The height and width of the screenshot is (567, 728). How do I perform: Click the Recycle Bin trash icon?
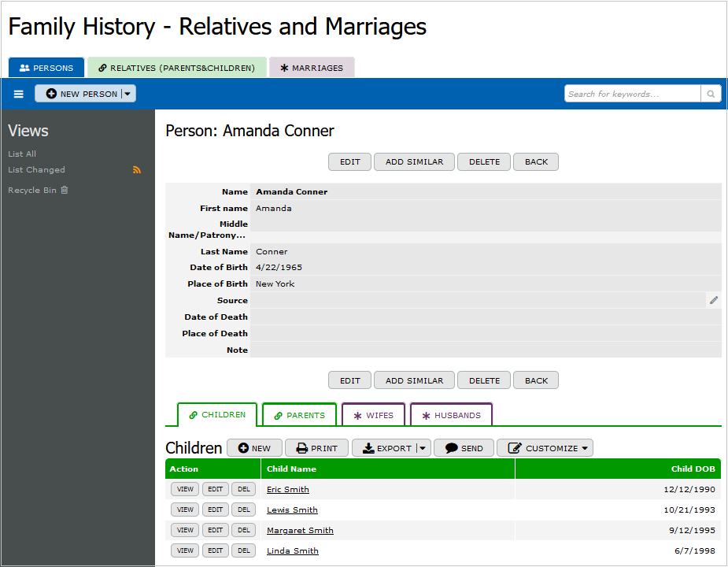click(65, 190)
